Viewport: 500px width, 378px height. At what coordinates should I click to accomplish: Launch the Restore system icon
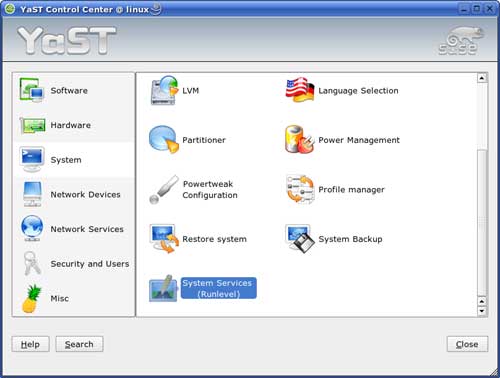pos(164,239)
